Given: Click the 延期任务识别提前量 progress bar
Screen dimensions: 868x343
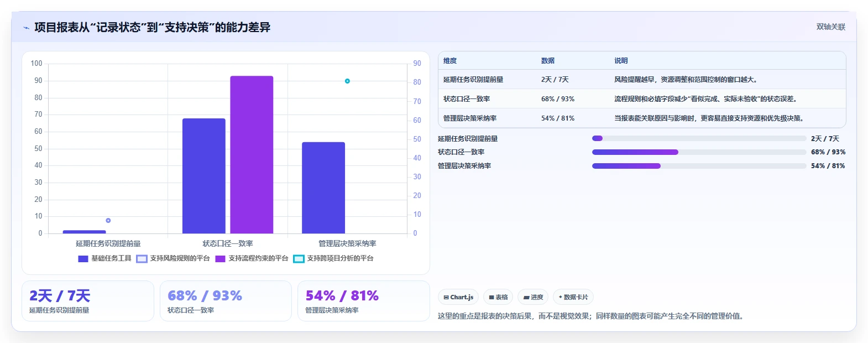Looking at the screenshot, I should pos(699,138).
